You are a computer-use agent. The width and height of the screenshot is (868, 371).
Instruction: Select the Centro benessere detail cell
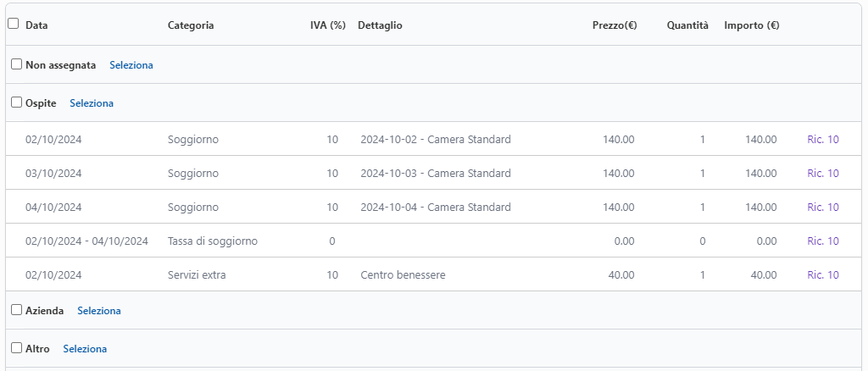pyautogui.click(x=403, y=275)
